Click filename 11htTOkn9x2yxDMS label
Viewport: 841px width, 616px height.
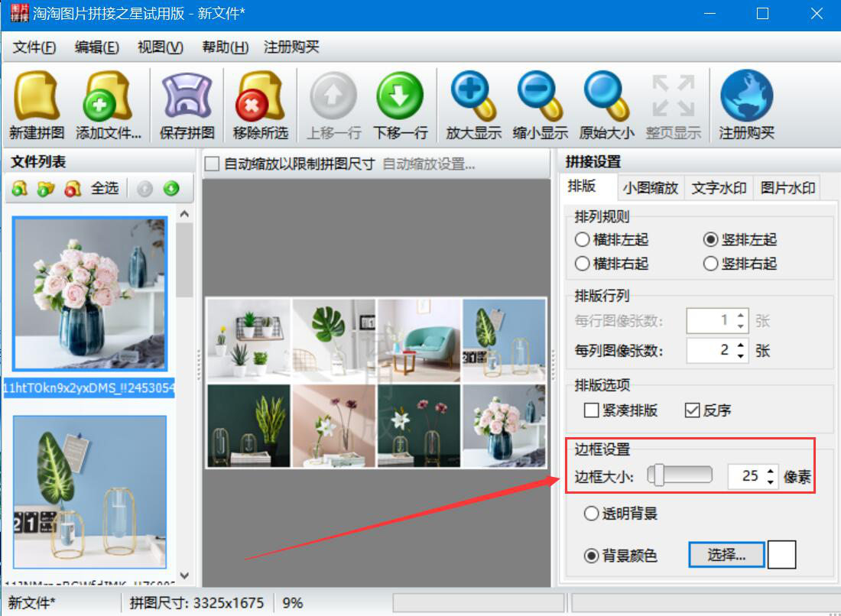pyautogui.click(x=89, y=388)
